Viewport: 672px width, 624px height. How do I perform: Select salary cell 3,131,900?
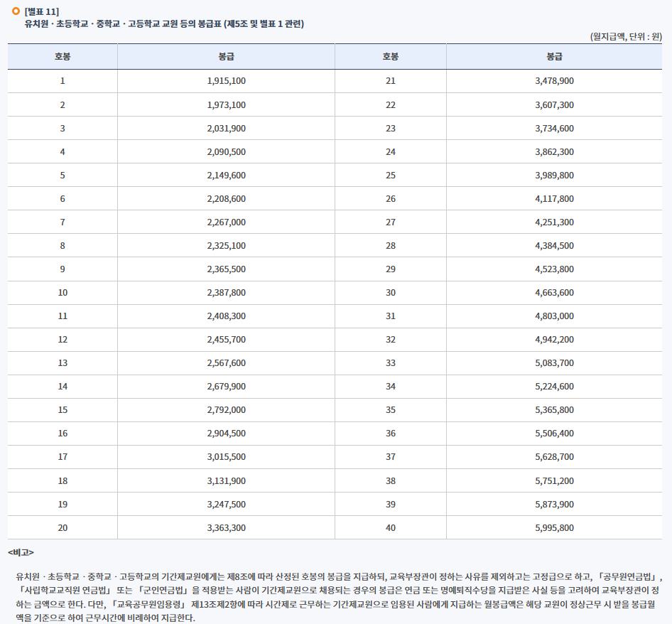coord(227,480)
